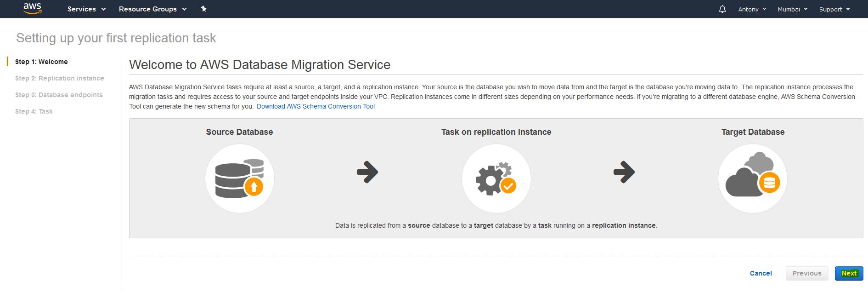Select Step 3: Database endpoints
868x299 pixels.
(x=59, y=95)
